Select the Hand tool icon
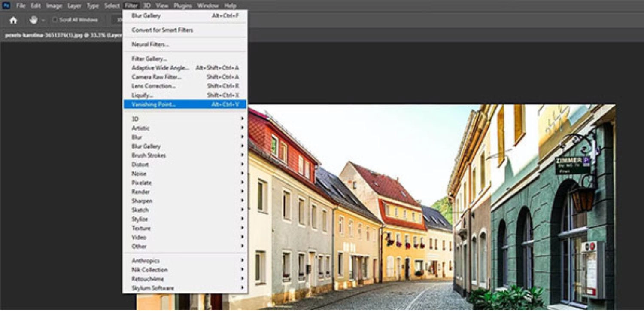 (x=33, y=20)
